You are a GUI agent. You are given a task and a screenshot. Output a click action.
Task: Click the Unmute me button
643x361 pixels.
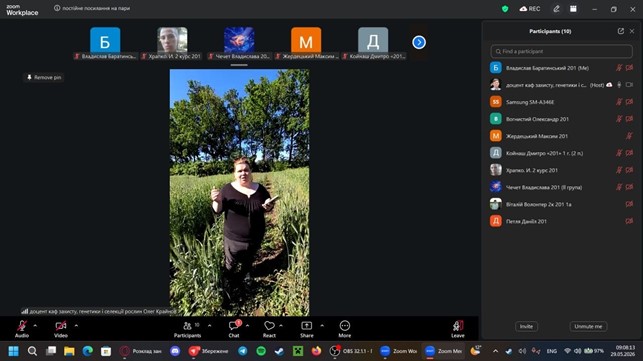click(588, 327)
